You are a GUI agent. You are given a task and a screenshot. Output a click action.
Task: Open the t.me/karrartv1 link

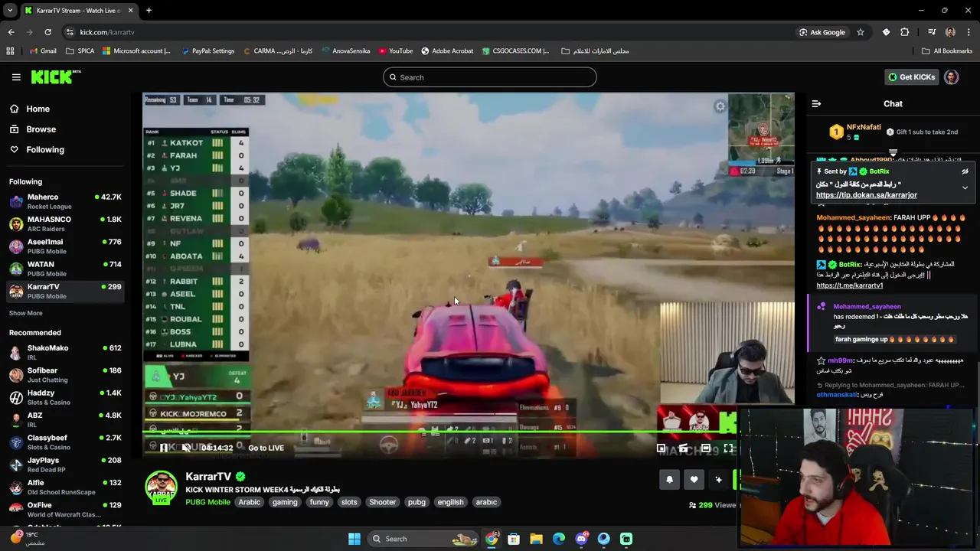pyautogui.click(x=849, y=285)
